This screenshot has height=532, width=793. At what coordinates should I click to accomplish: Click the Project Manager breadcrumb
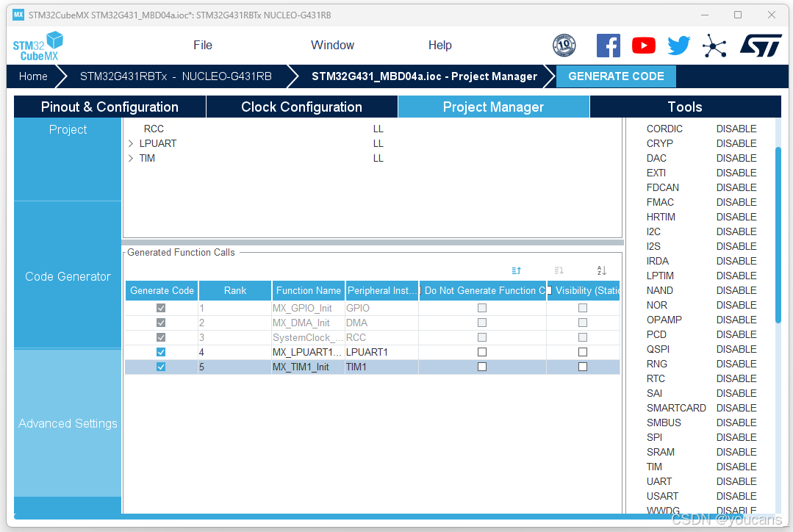424,76
